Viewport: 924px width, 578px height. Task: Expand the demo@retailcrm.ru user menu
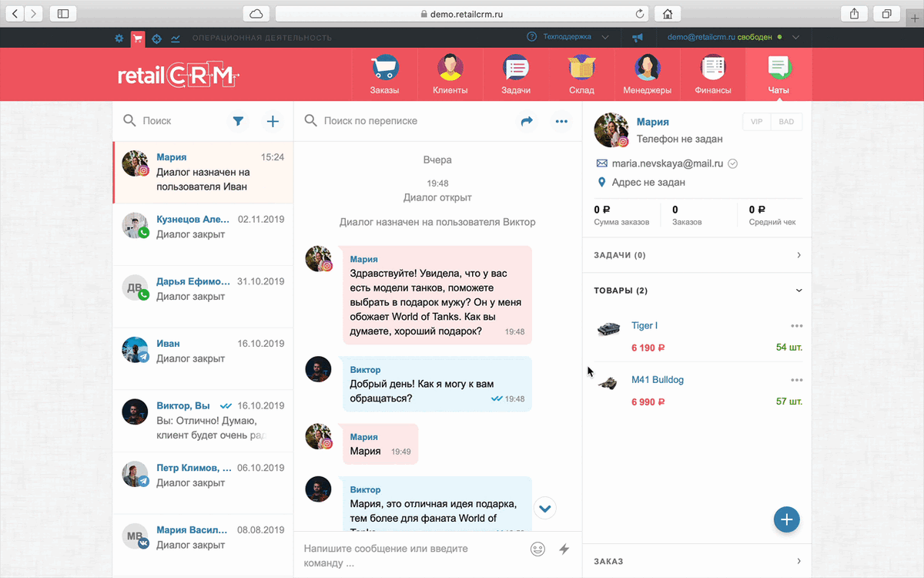coord(734,37)
